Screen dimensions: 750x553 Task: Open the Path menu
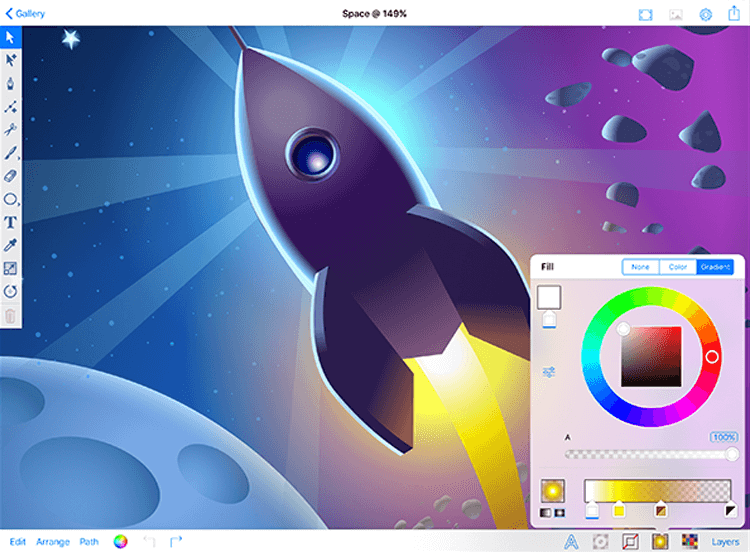(x=89, y=542)
